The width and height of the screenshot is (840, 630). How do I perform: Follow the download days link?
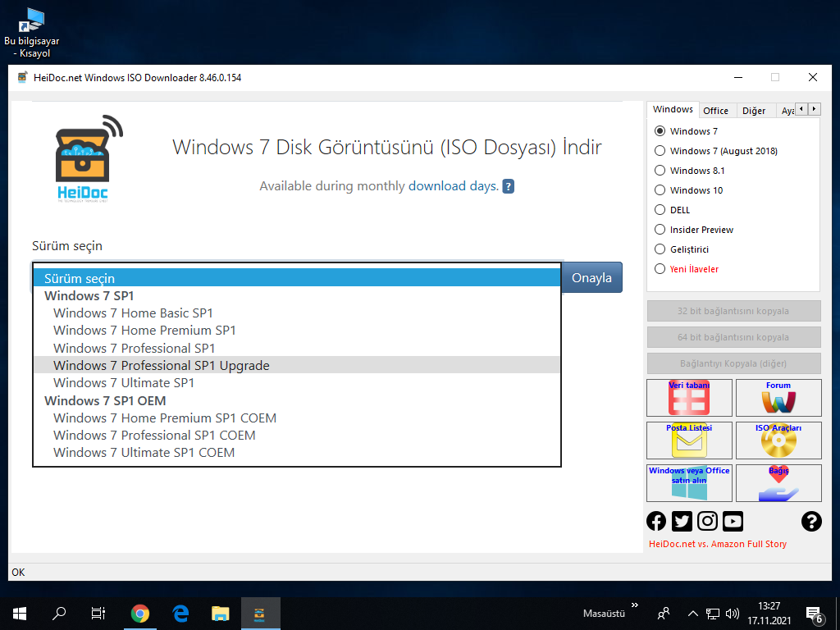(453, 186)
